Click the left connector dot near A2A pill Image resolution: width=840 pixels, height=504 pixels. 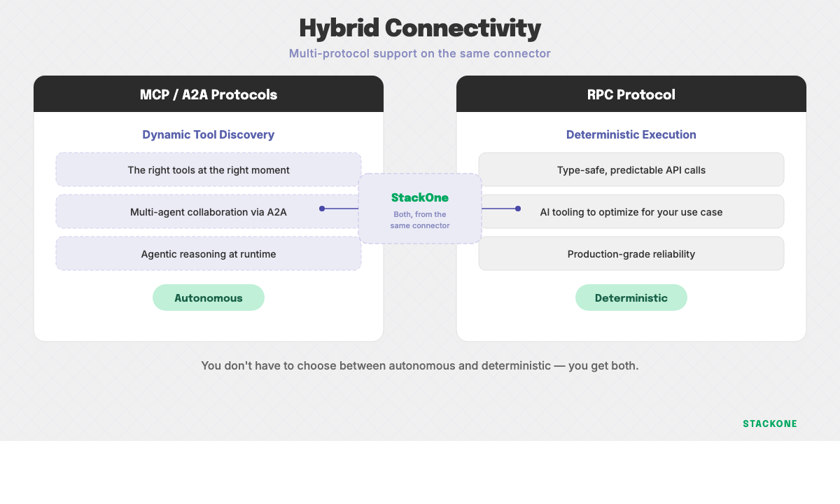tap(322, 208)
